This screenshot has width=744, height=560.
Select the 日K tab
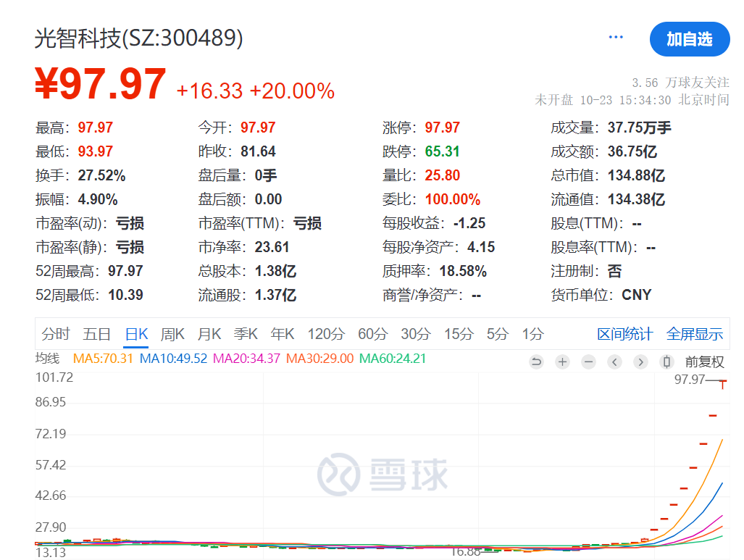pos(137,334)
